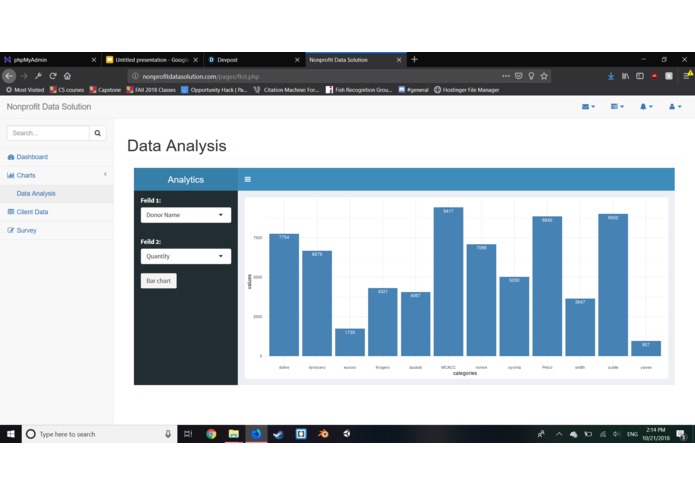The image size is (695, 494).
Task: Go back with the browser back arrow
Action: coord(9,76)
